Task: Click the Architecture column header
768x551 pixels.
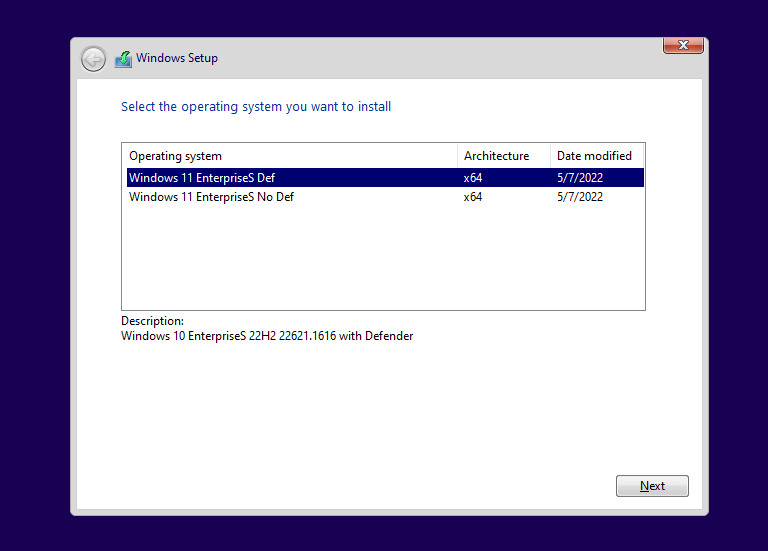Action: [x=504, y=156]
